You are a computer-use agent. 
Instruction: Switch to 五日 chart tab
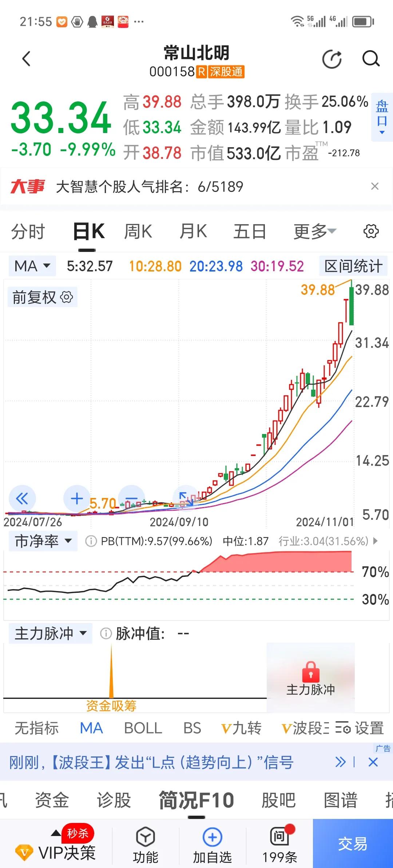pos(250,232)
